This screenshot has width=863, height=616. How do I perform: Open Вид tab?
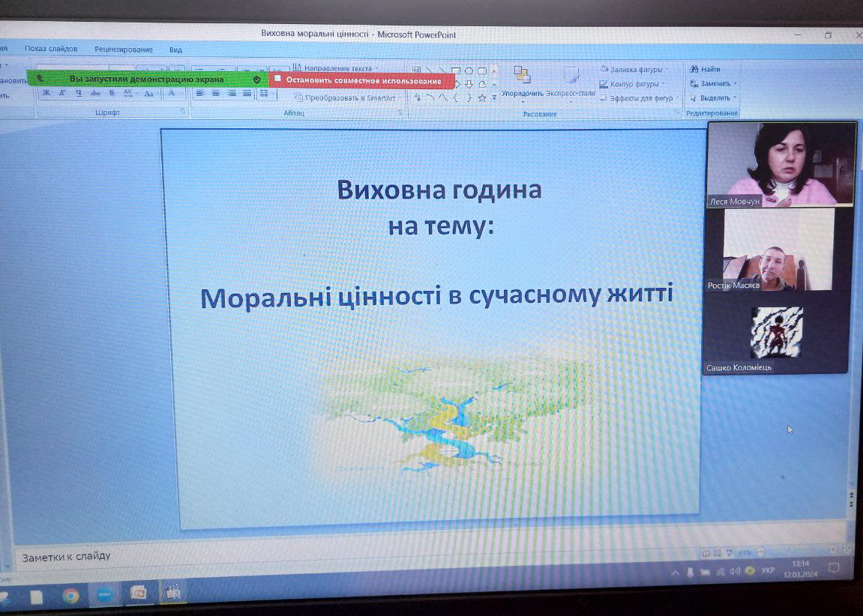175,49
